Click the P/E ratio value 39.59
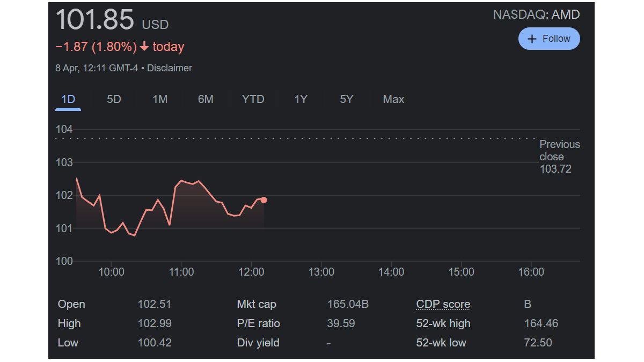644x362 pixels. click(341, 323)
